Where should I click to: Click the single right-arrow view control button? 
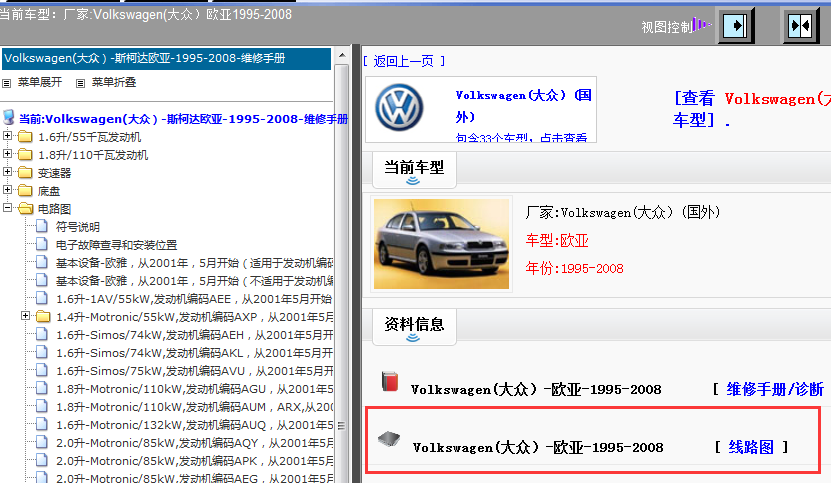(736, 25)
